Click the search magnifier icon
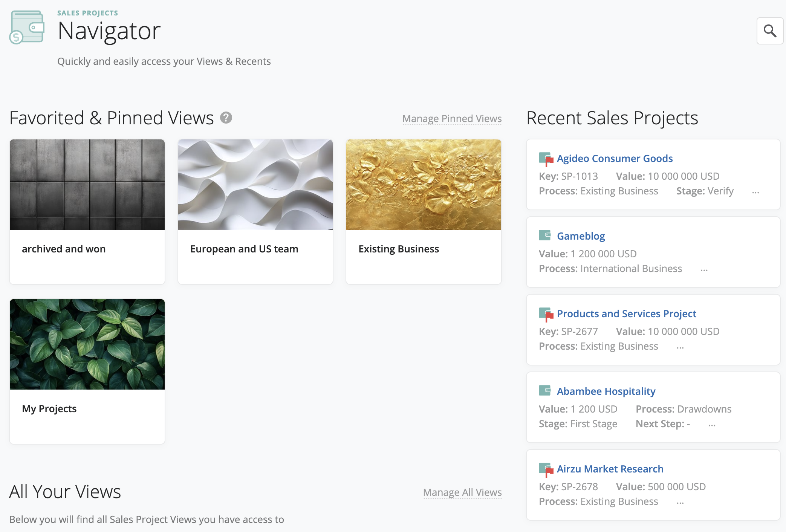The width and height of the screenshot is (786, 532). point(769,31)
